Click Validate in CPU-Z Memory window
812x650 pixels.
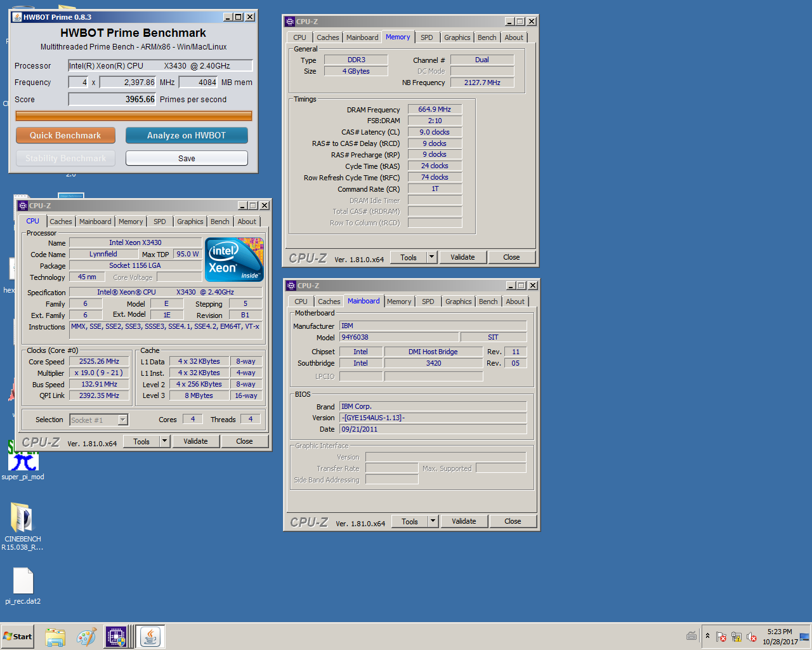pos(463,257)
